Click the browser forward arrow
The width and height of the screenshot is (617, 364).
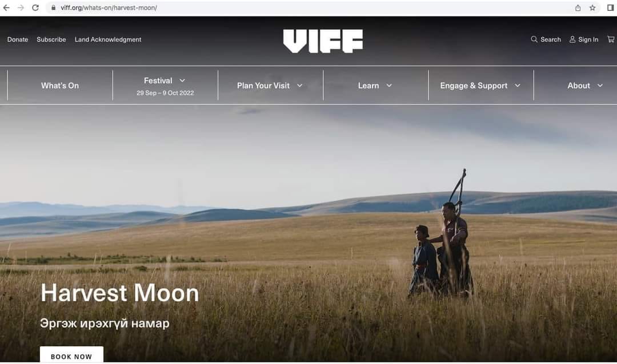pos(21,7)
